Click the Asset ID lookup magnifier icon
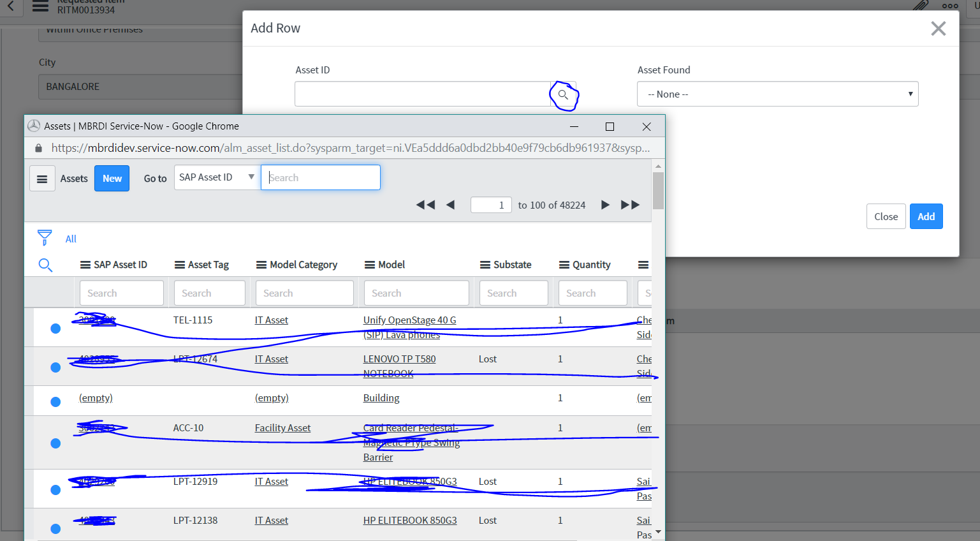 (x=563, y=94)
